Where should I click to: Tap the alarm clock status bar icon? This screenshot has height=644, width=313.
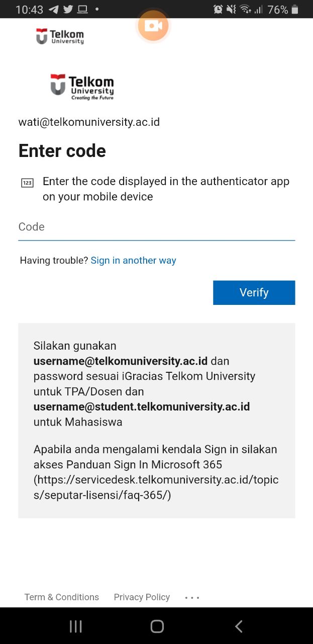coord(217,9)
